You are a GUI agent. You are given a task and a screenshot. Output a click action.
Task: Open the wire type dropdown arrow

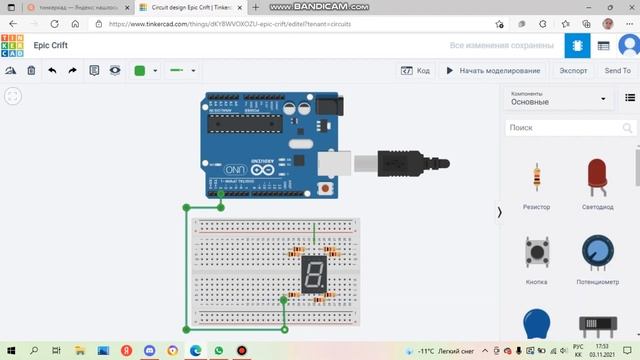[x=193, y=71]
